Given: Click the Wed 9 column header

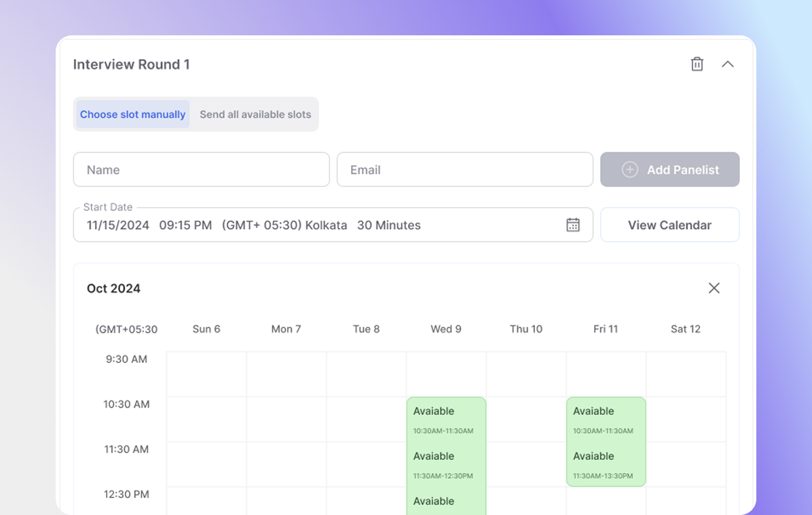Looking at the screenshot, I should [446, 329].
